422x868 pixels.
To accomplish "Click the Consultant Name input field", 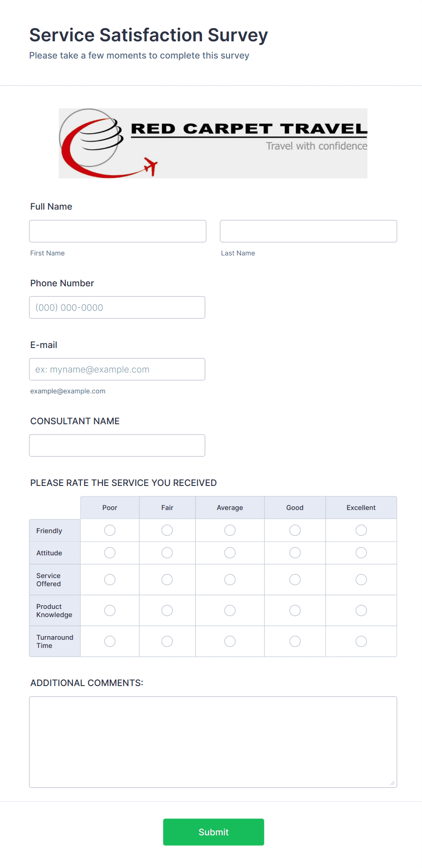I will (117, 445).
